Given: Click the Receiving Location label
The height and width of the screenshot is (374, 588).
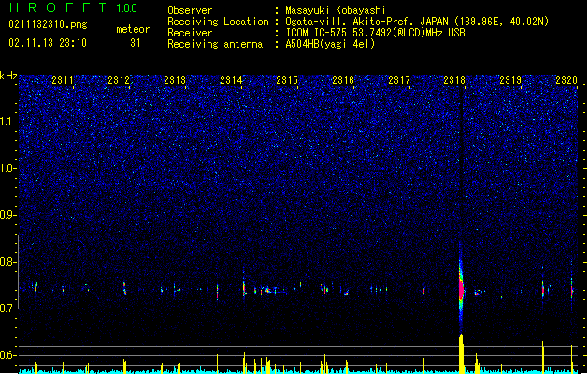Looking at the screenshot, I should click(x=218, y=22).
